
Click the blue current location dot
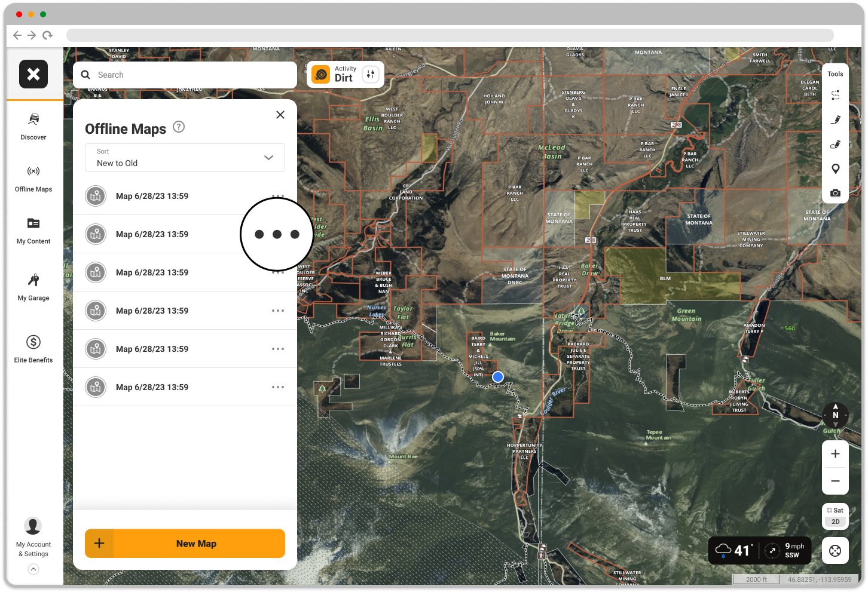point(498,377)
